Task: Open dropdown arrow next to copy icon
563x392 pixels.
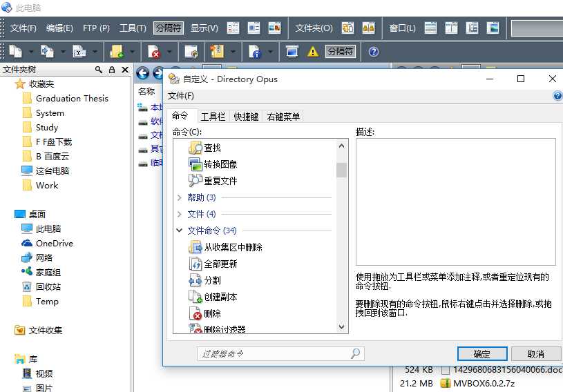Action: pyautogui.click(x=31, y=52)
